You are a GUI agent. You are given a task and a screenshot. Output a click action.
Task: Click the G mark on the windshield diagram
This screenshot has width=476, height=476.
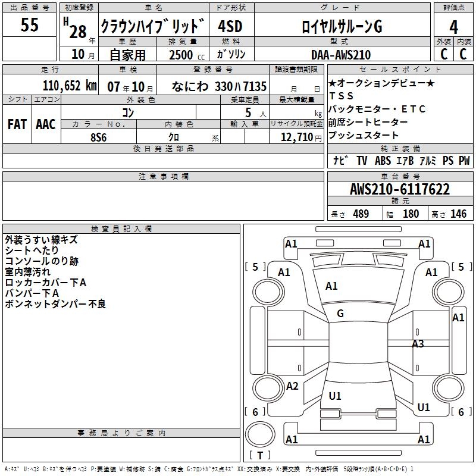[340, 314]
